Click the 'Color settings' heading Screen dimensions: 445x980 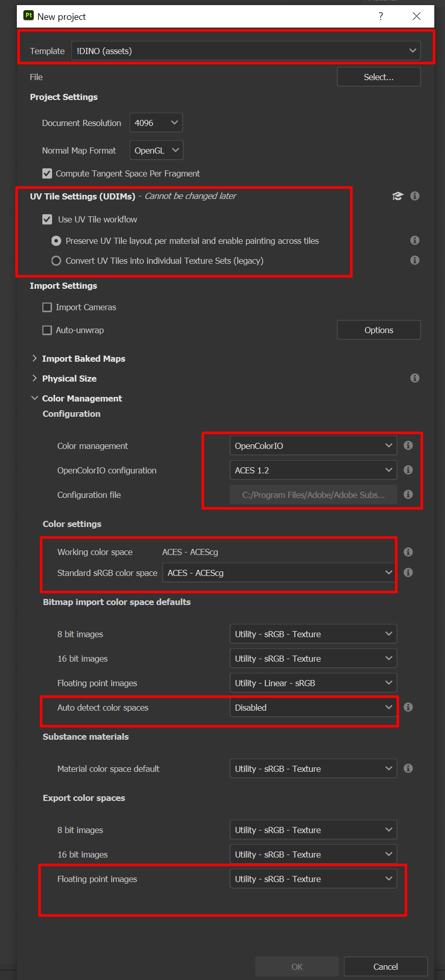[72, 524]
